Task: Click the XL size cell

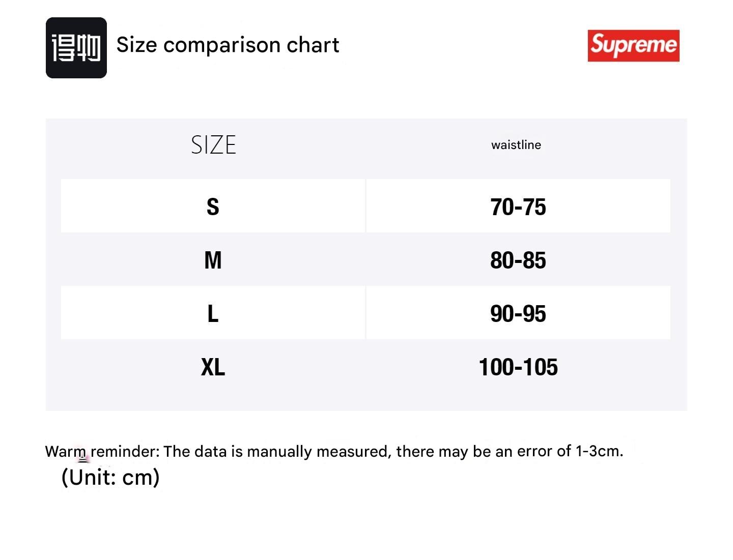Action: coord(213,367)
